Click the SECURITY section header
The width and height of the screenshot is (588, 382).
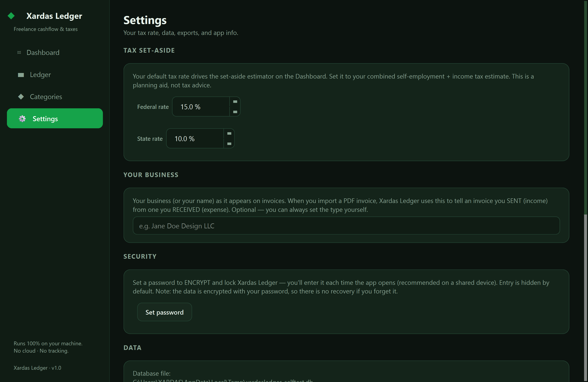tap(140, 257)
